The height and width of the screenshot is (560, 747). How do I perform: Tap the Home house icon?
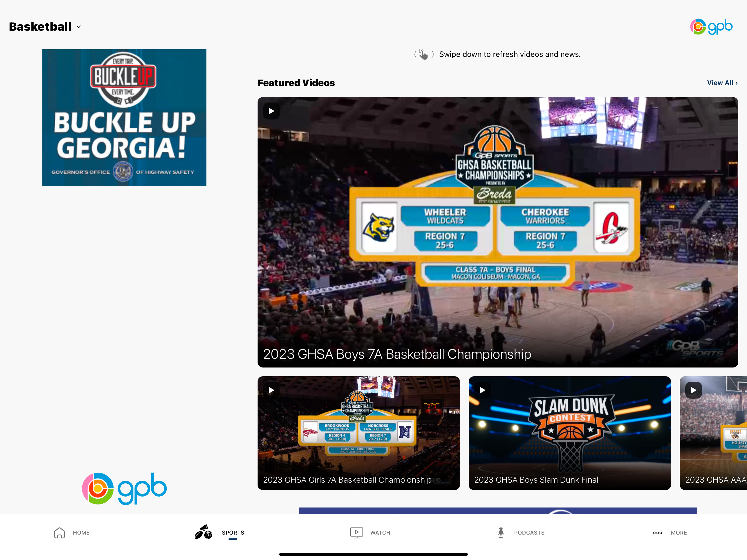pyautogui.click(x=59, y=533)
